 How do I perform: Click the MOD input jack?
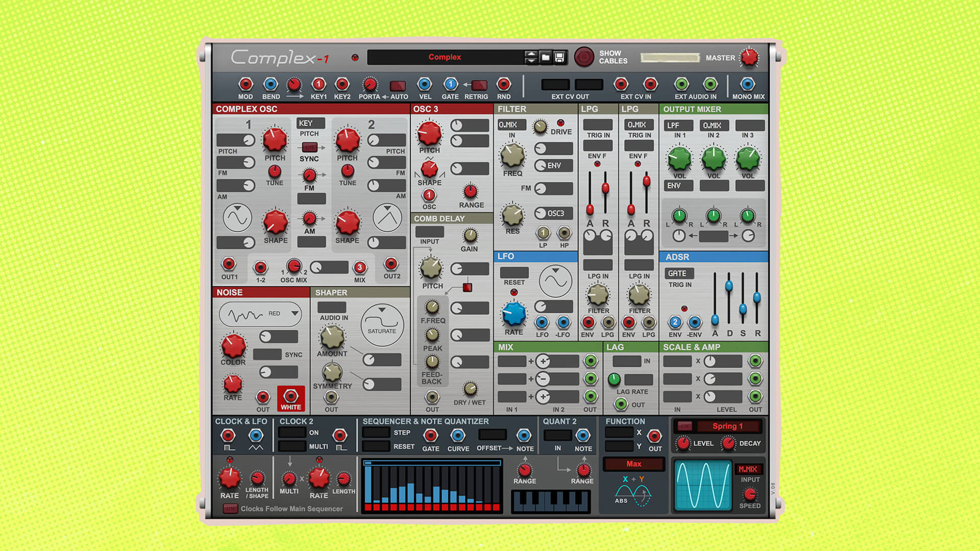246,84
